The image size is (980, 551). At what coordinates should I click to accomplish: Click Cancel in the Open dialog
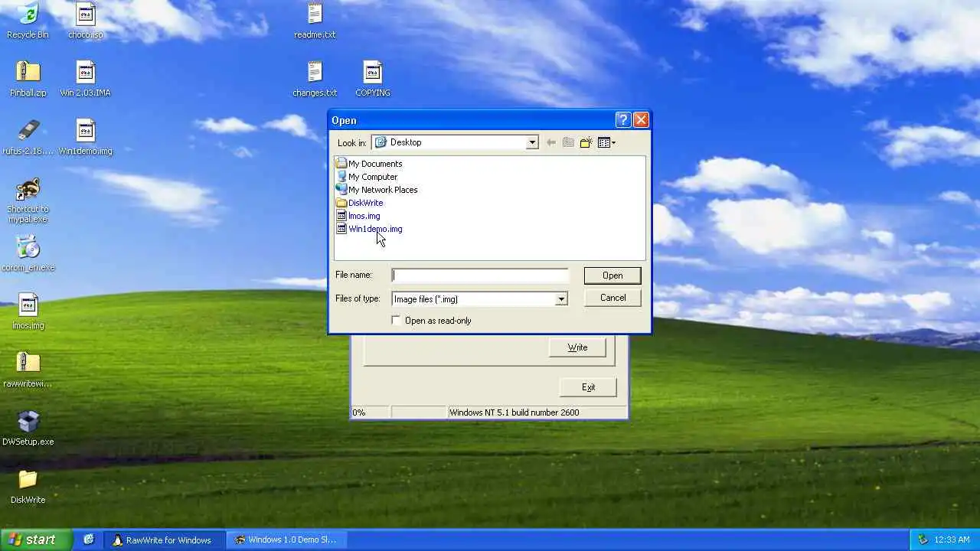tap(612, 298)
